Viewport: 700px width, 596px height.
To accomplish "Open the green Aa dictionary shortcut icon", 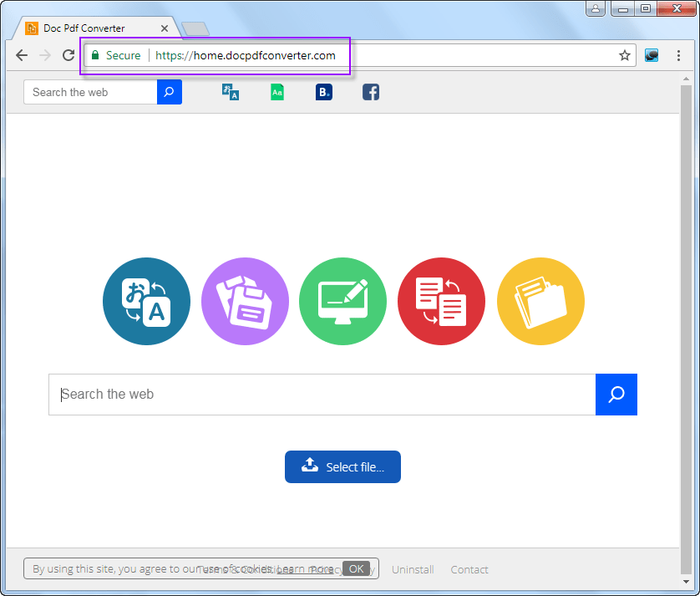I will 277,93.
